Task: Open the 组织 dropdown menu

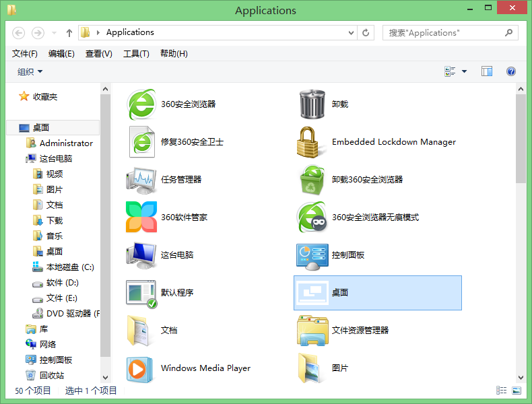Action: point(30,71)
